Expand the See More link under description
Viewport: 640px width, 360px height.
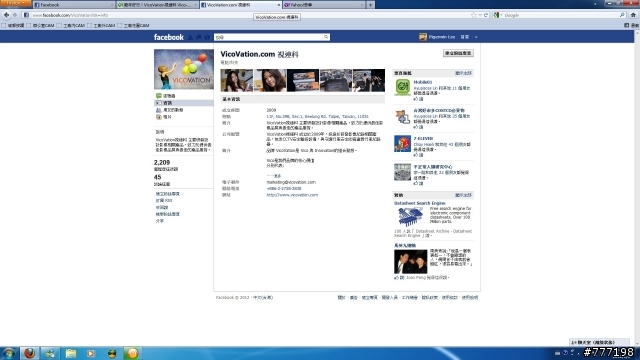[274, 176]
